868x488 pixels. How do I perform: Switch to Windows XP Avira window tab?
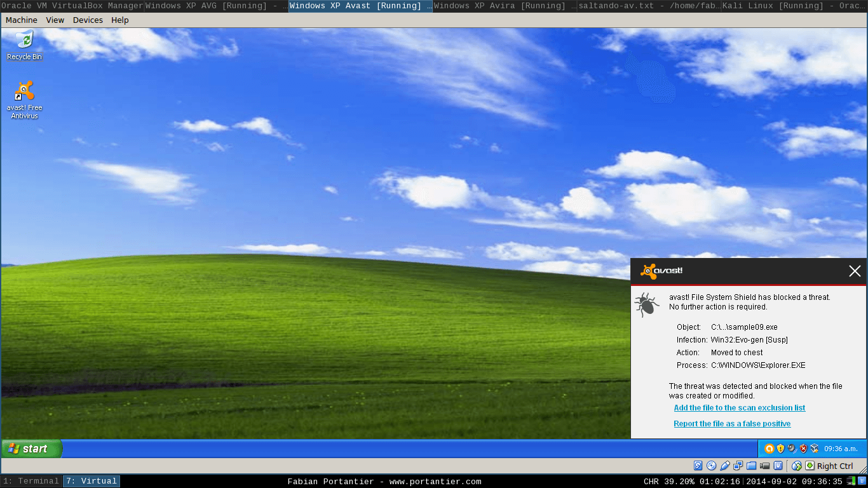pyautogui.click(x=505, y=6)
